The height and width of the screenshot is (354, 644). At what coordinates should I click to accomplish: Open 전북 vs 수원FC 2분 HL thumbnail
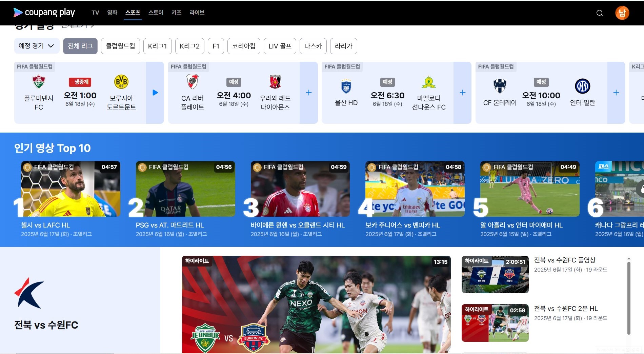click(x=495, y=323)
